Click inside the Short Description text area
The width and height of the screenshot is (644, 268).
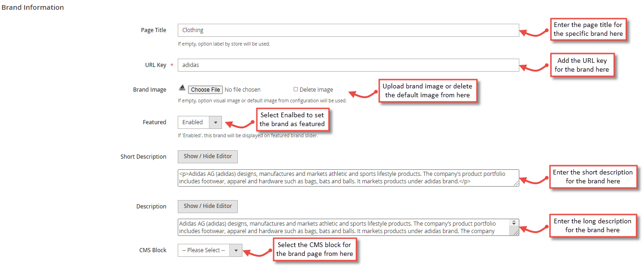[x=348, y=178]
